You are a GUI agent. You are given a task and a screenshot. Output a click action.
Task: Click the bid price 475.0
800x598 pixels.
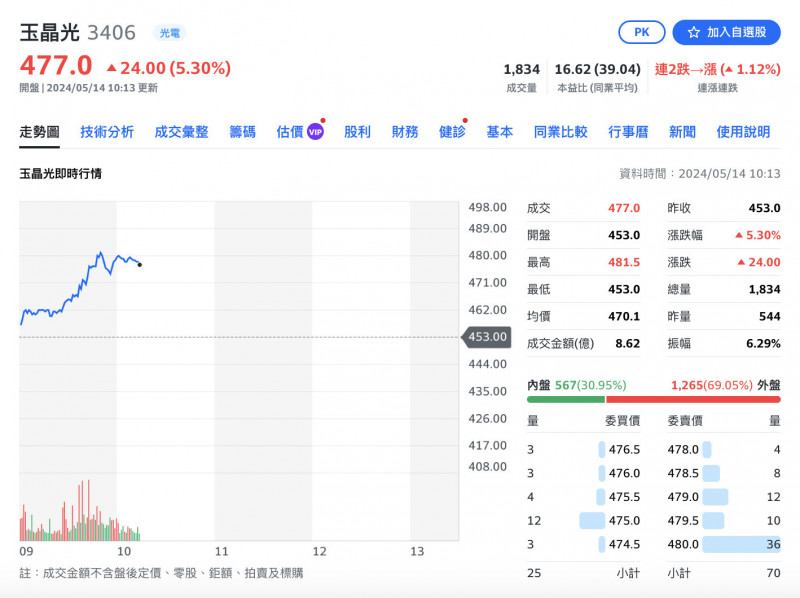624,520
